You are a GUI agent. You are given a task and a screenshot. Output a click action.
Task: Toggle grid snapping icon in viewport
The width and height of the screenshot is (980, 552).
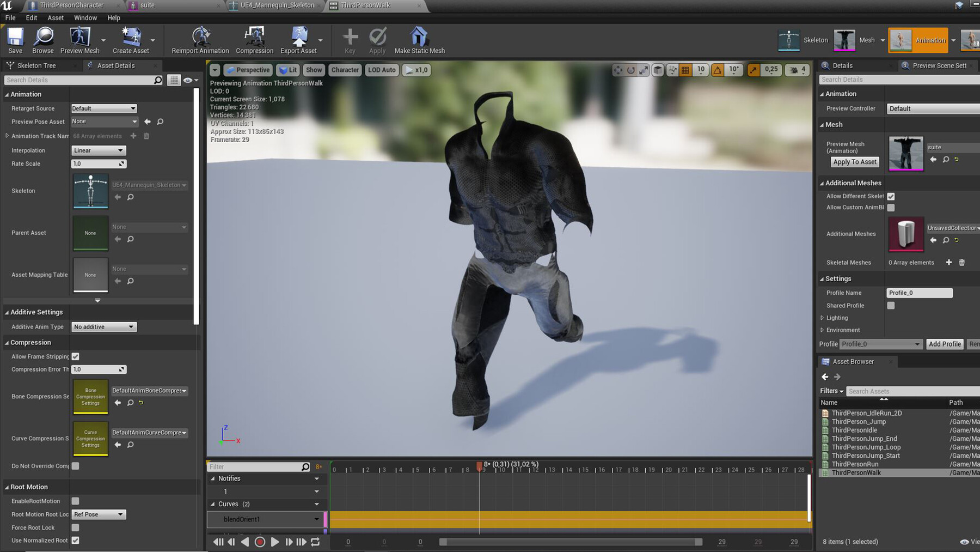point(685,70)
